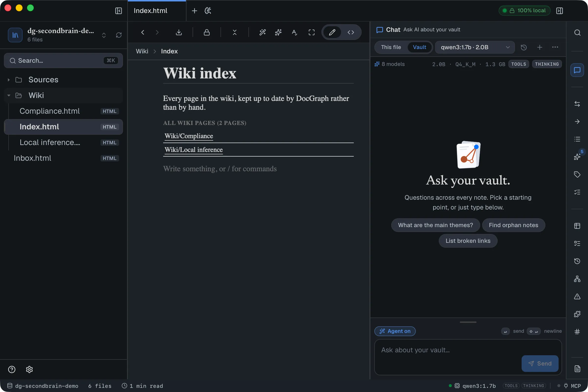Click What are the main themes? suggestion
588x392 pixels.
tap(435, 225)
